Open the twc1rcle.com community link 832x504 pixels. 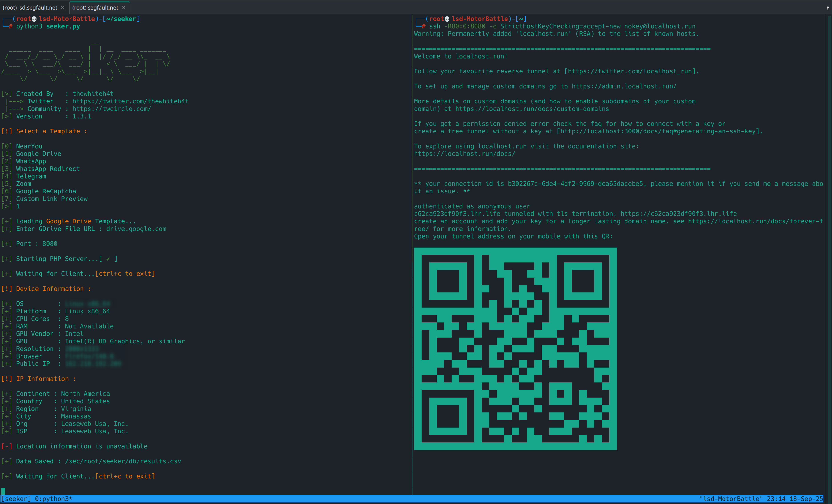(111, 109)
